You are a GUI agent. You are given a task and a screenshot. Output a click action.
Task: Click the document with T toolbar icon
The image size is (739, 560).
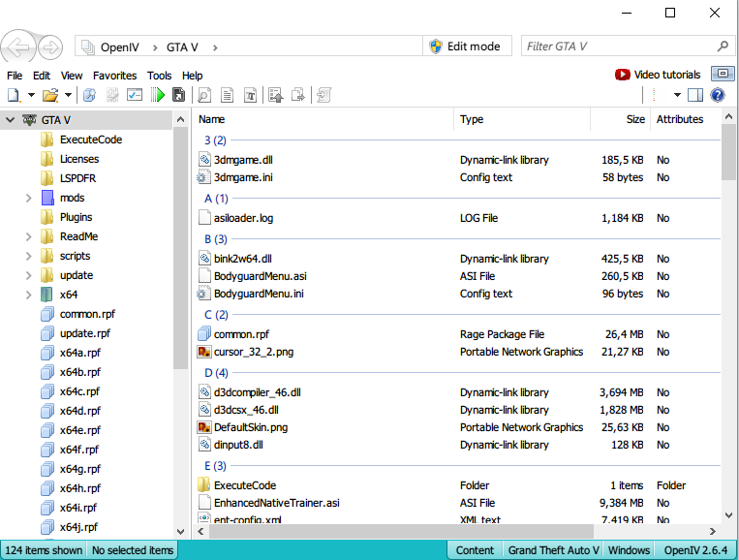point(250,95)
